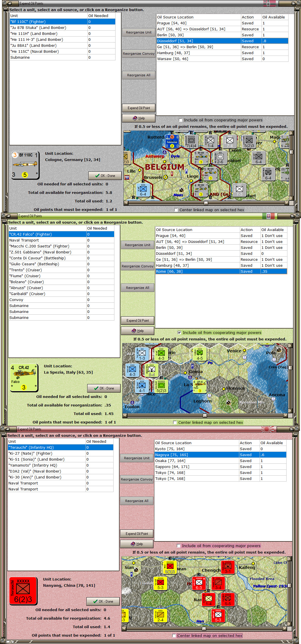
Task: Select the 7(4)4 HQ counter on German map
Action: pos(191,141)
